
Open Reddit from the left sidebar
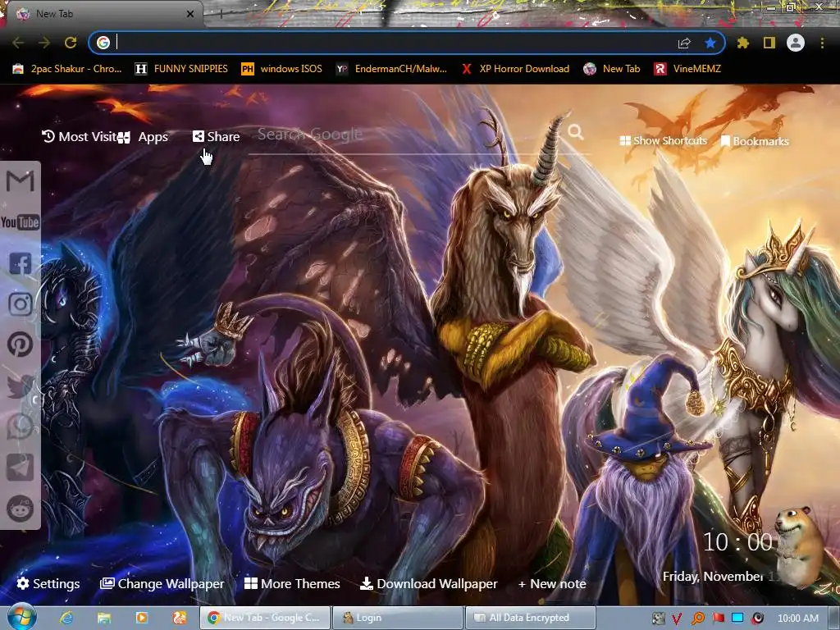[21, 509]
